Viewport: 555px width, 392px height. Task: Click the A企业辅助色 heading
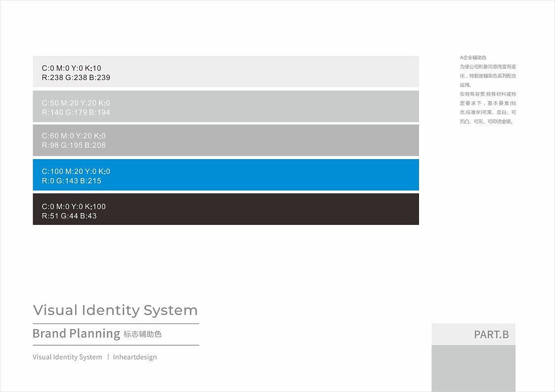473,57
